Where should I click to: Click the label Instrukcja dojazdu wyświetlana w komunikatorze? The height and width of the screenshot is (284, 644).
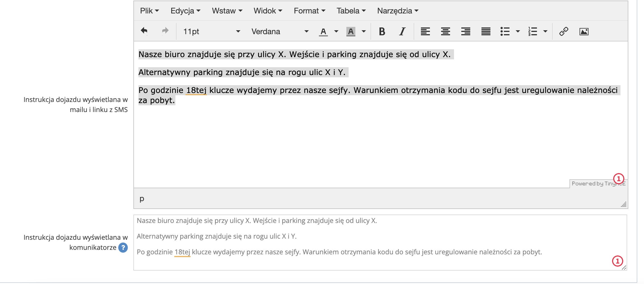point(76,242)
